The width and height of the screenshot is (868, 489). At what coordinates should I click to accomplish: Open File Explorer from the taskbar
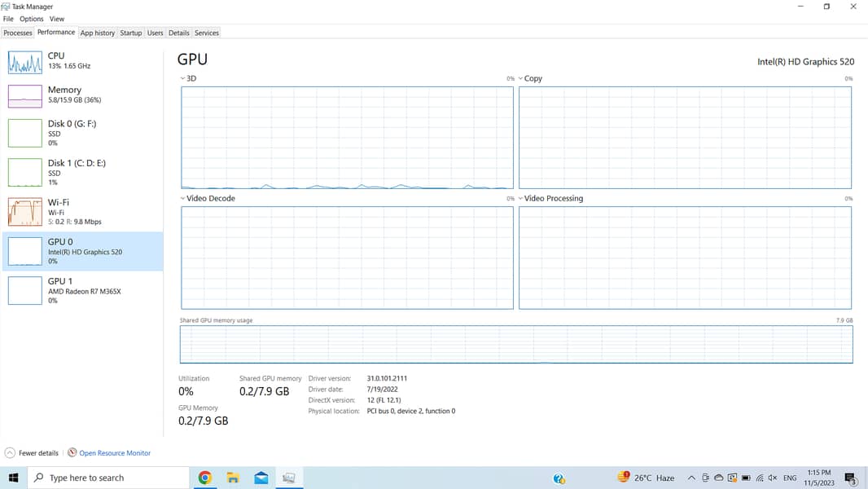(233, 478)
